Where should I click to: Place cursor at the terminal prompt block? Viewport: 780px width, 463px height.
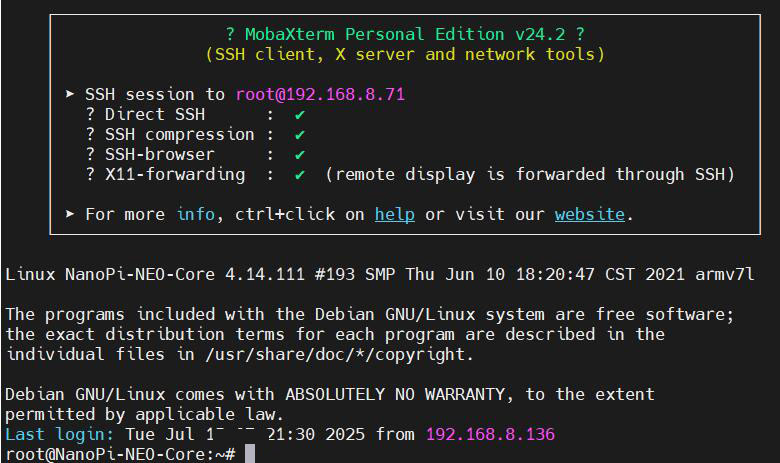pyautogui.click(x=250, y=454)
